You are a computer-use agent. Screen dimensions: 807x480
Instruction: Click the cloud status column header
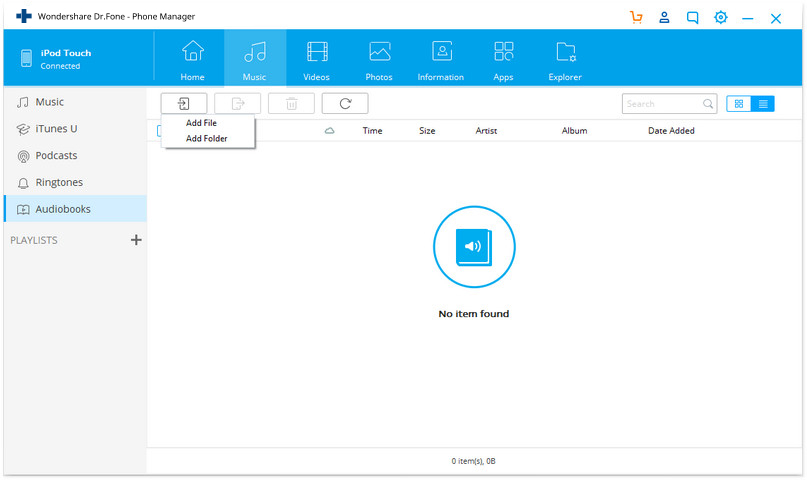click(x=329, y=131)
